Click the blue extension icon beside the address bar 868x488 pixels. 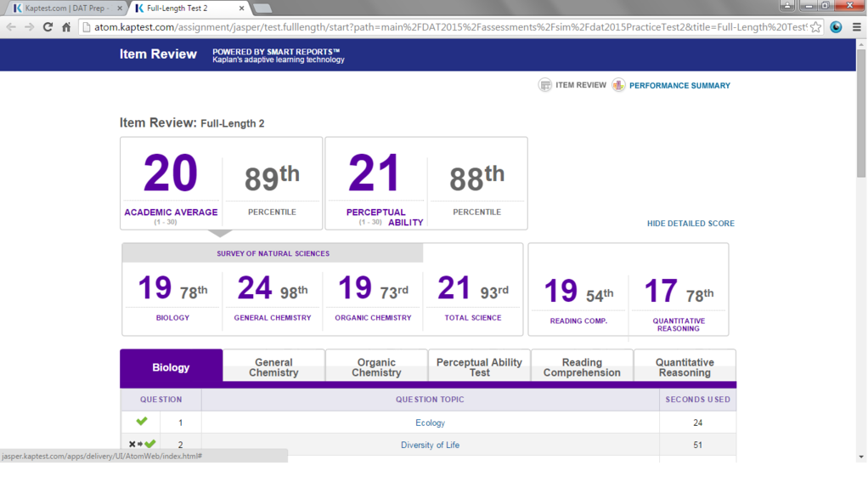(x=836, y=27)
